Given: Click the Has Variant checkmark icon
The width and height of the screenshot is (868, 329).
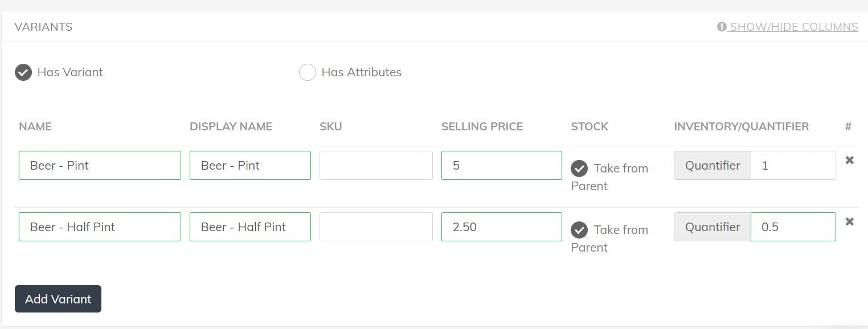Looking at the screenshot, I should 23,72.
